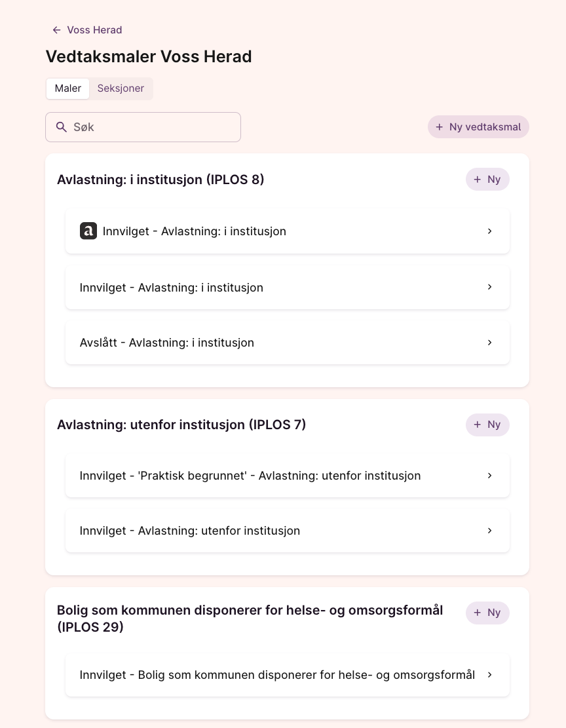
Task: Go back via Voss Herad link
Action: click(x=94, y=30)
